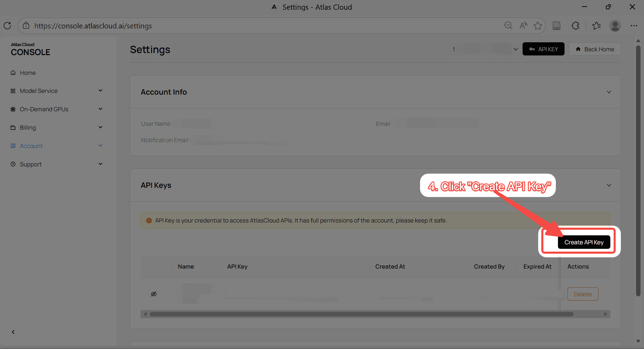This screenshot has width=644, height=349.
Task: Open the browser zoom magnifier icon
Action: [x=508, y=26]
